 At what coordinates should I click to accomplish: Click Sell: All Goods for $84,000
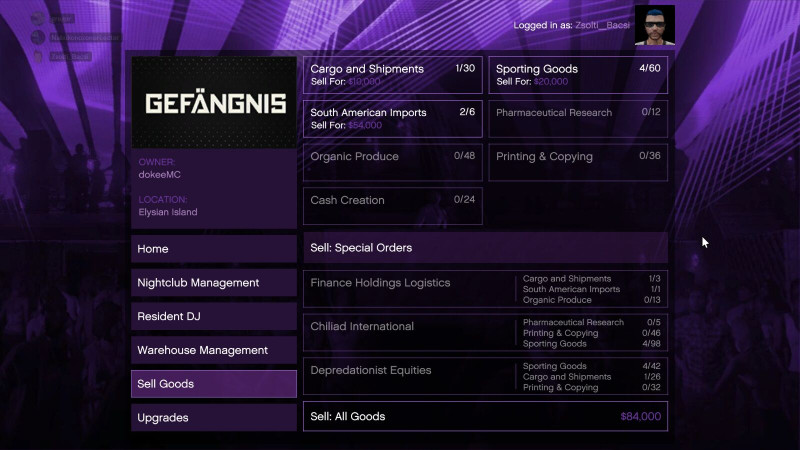[485, 416]
